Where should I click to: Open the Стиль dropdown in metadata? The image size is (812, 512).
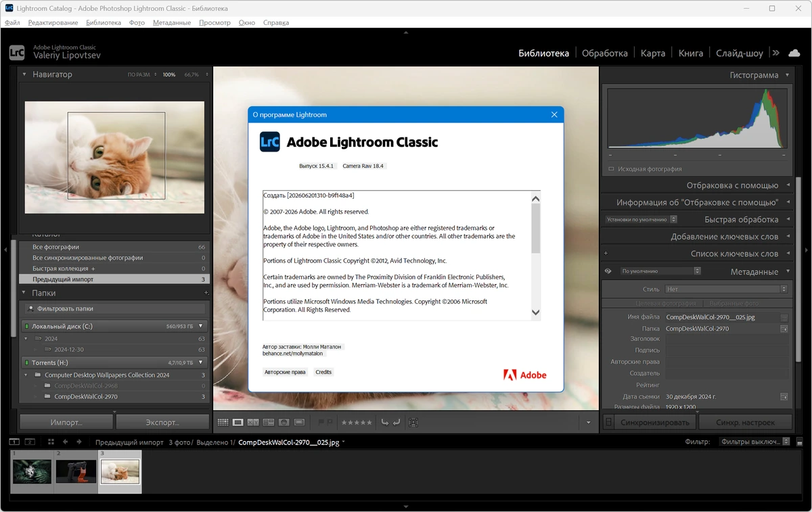(x=726, y=289)
